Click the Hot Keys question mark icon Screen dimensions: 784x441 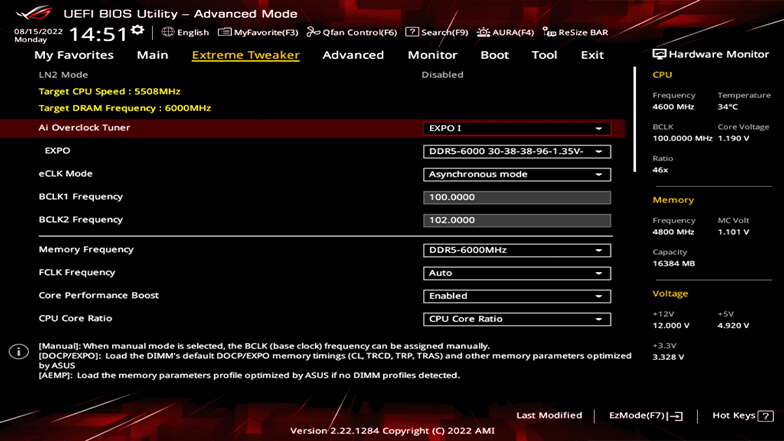pyautogui.click(x=766, y=416)
